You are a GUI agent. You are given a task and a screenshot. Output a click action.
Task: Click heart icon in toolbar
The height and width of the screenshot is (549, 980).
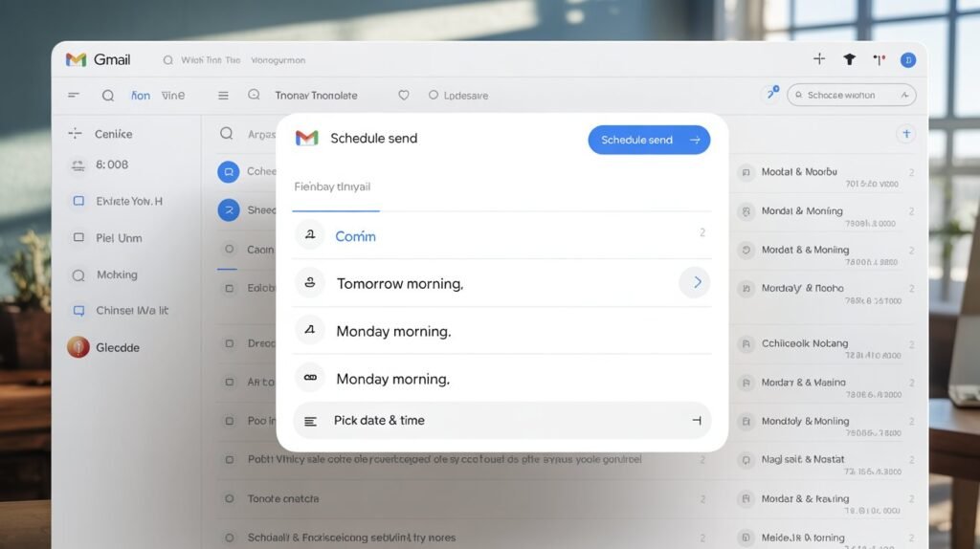coord(404,95)
